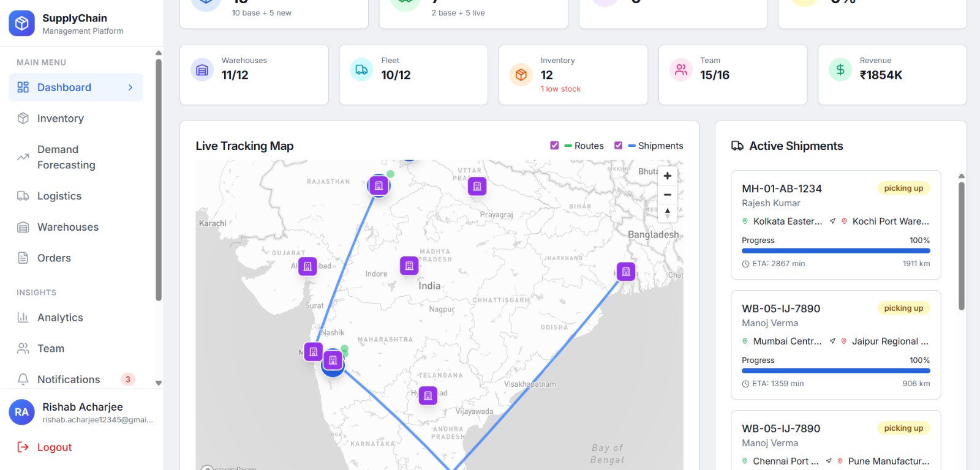Click the map zoom out button
Image resolution: width=980 pixels, height=470 pixels.
click(667, 195)
